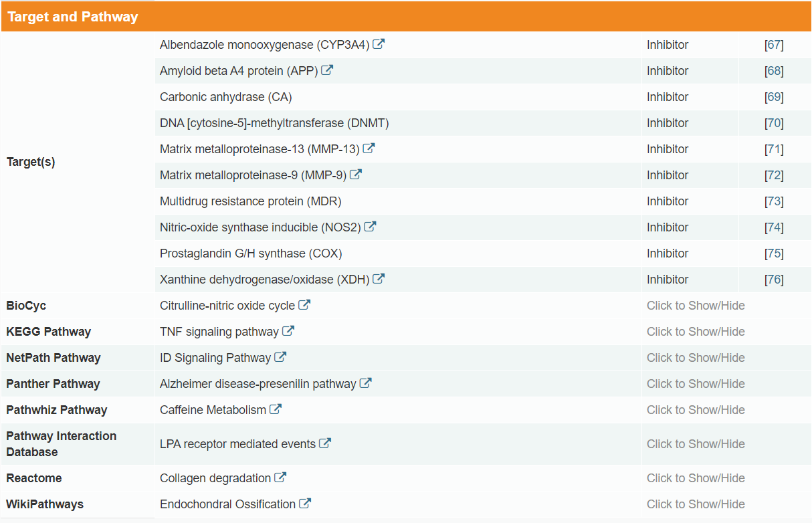The image size is (812, 523).
Task: Click external link icon beside Amyloid beta A4 protein
Action: pos(327,70)
